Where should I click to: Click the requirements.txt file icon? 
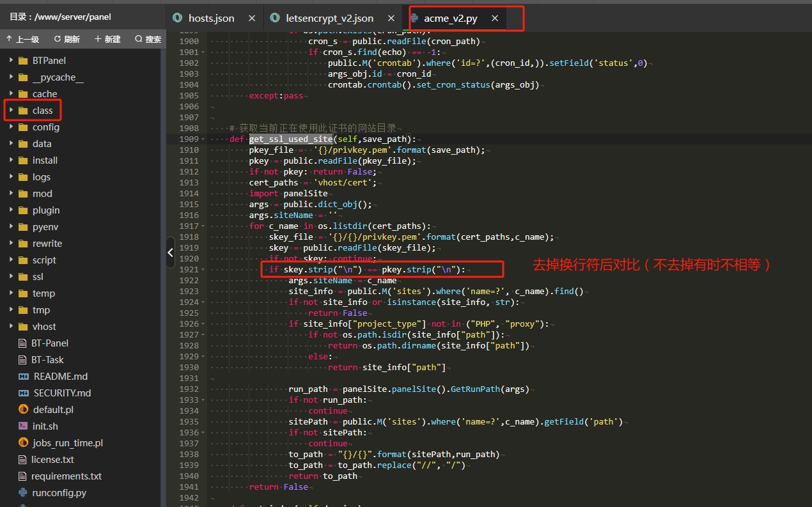click(23, 476)
